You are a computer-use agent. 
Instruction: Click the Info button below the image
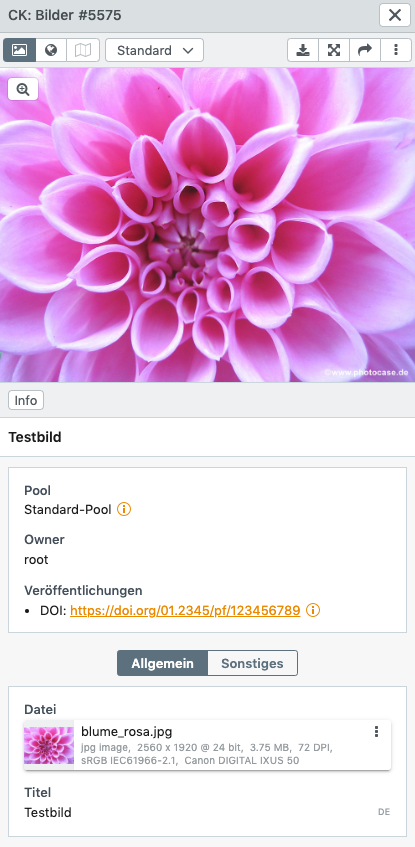(x=26, y=400)
